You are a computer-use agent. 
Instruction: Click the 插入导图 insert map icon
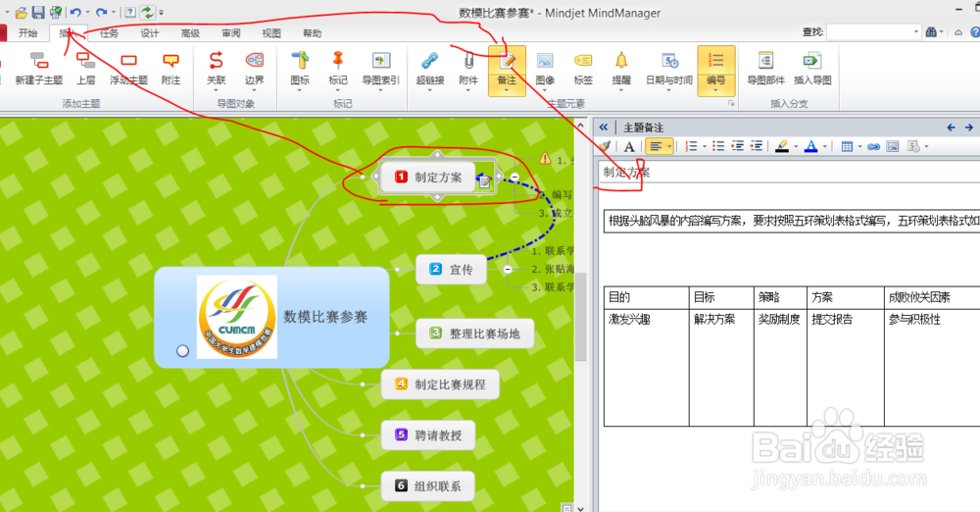tap(812, 61)
